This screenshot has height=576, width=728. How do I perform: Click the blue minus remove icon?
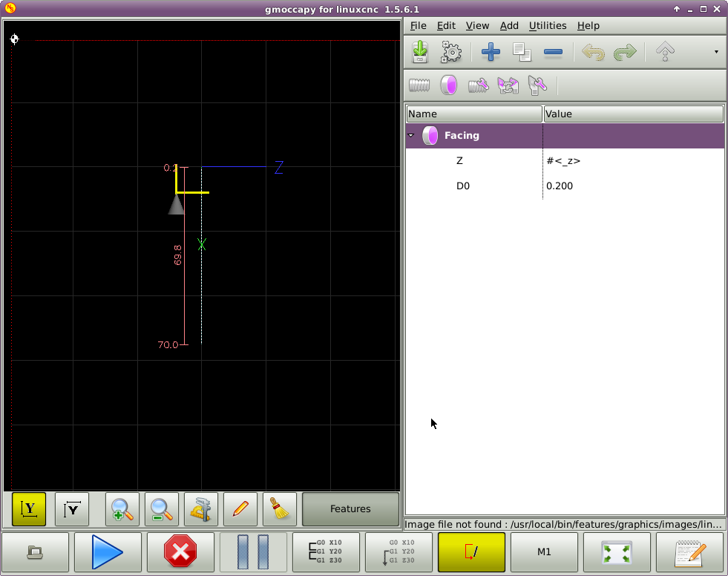pos(553,51)
